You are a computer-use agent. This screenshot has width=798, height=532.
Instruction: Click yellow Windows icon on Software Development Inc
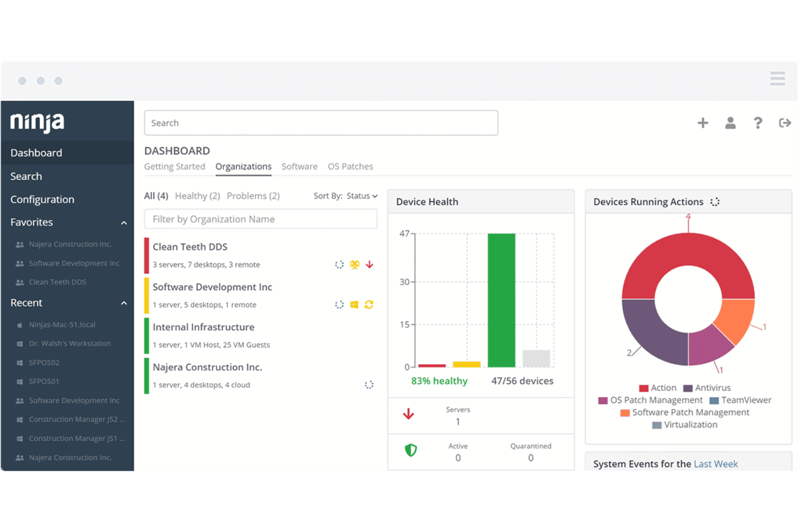tap(354, 305)
